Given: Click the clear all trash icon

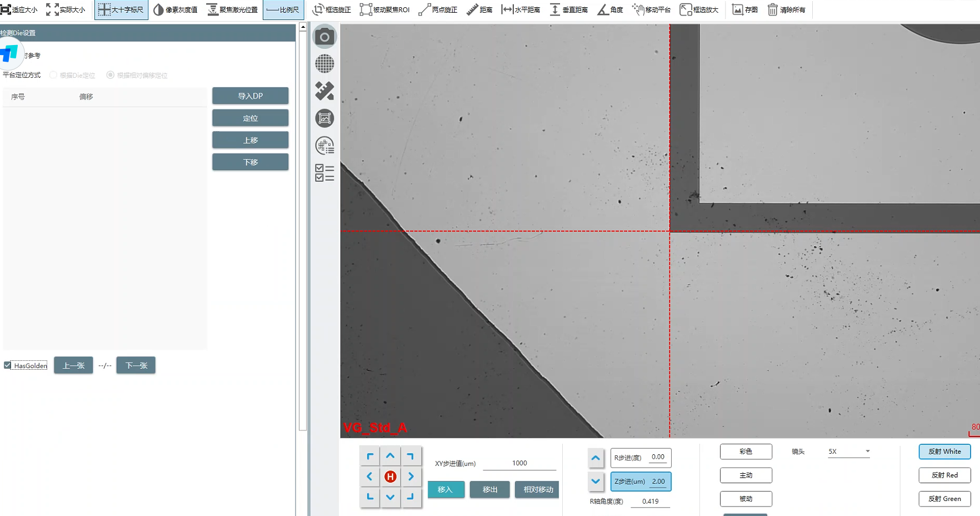Looking at the screenshot, I should coord(786,9).
